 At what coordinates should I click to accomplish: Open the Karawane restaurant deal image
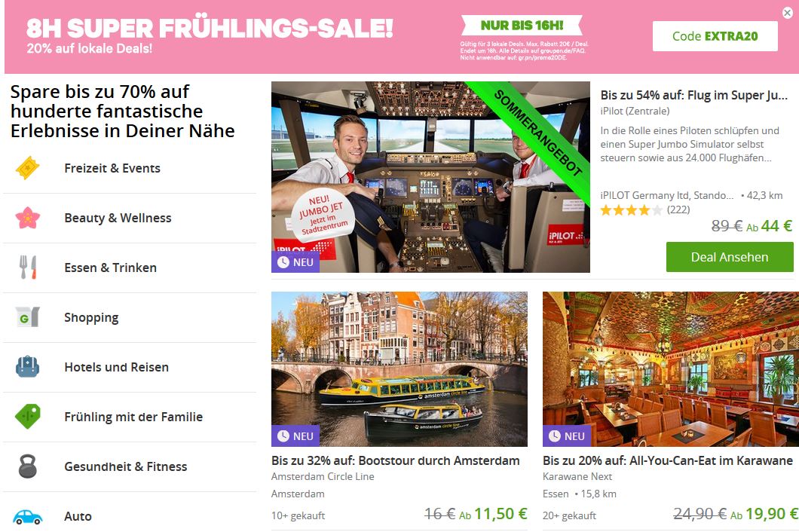point(671,369)
